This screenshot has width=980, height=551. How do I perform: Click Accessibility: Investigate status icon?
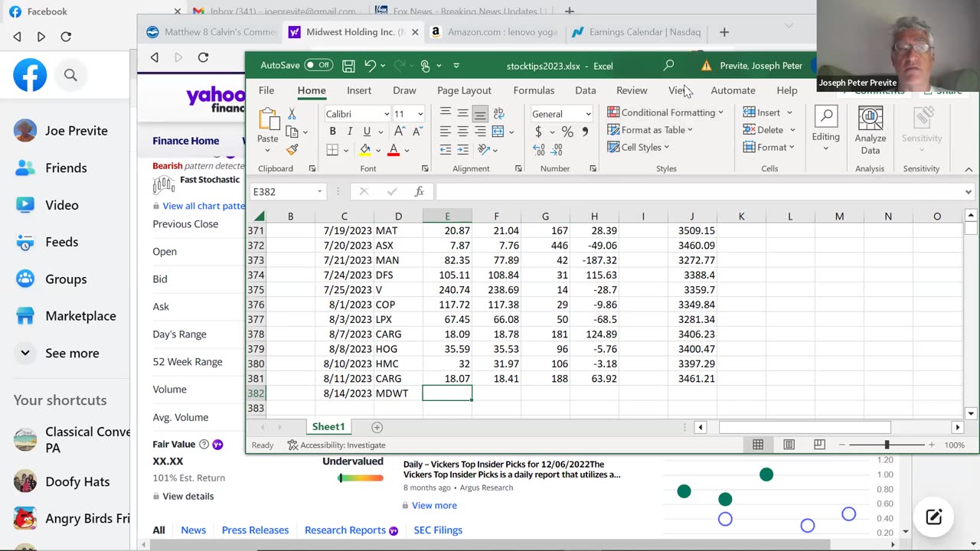tap(292, 445)
